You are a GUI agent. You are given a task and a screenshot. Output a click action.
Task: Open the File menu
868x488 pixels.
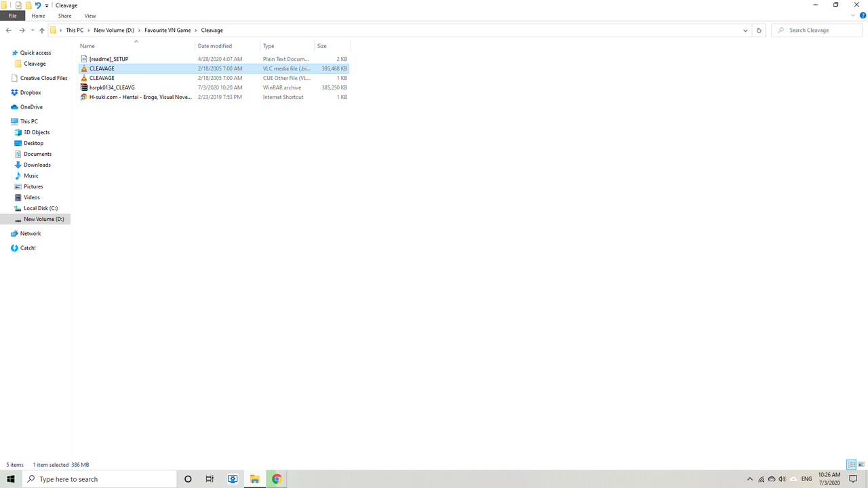12,16
